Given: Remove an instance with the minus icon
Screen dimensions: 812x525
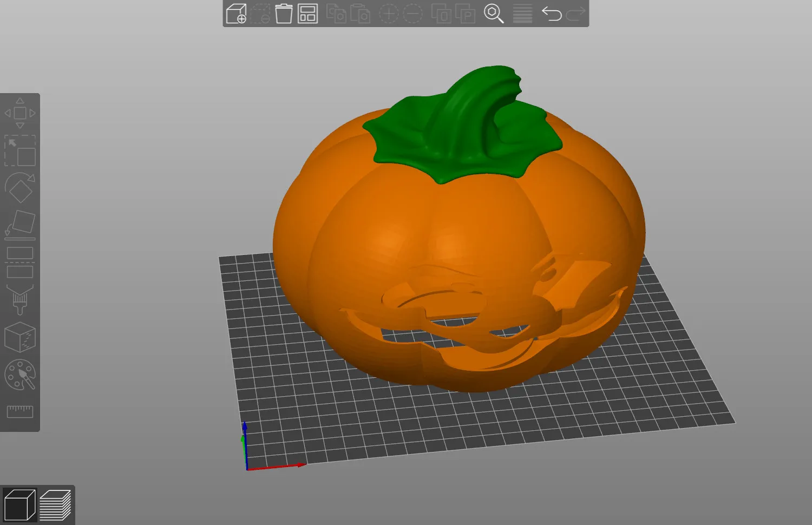Looking at the screenshot, I should pyautogui.click(x=412, y=14).
